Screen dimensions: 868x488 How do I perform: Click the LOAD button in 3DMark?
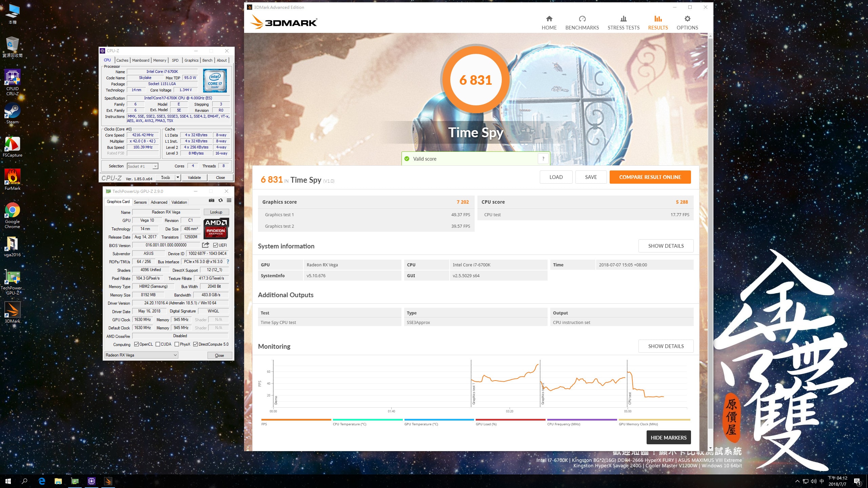[556, 177]
